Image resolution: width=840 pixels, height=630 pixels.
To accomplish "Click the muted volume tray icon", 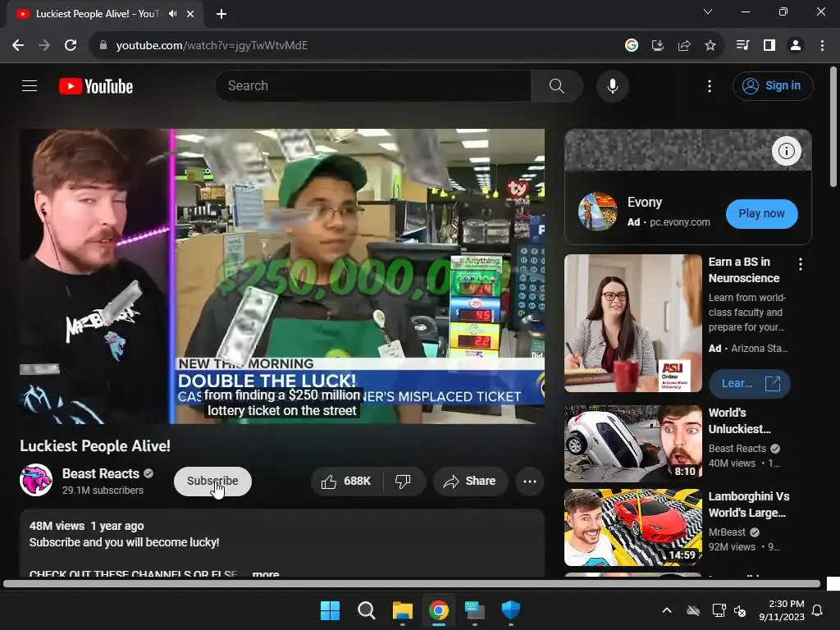I will pos(740,610).
